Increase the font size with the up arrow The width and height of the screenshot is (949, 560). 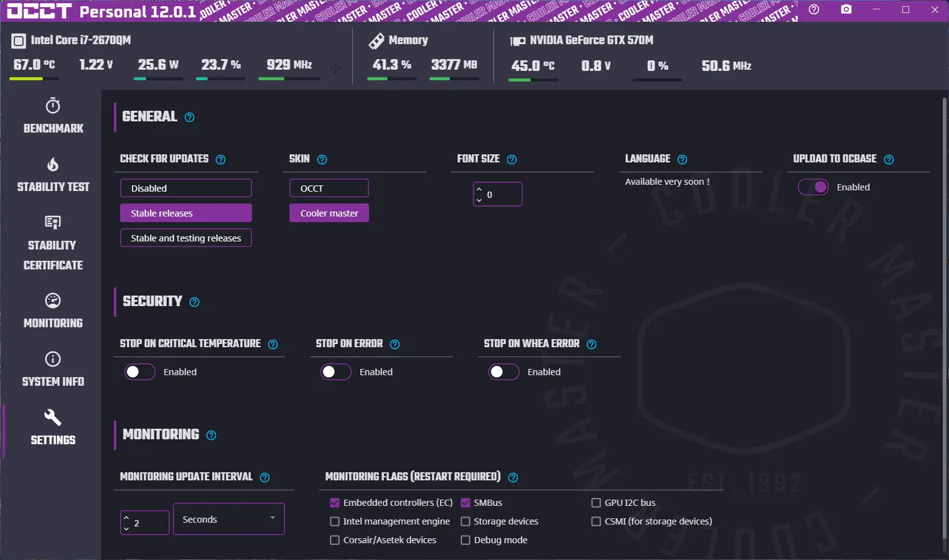coord(479,189)
